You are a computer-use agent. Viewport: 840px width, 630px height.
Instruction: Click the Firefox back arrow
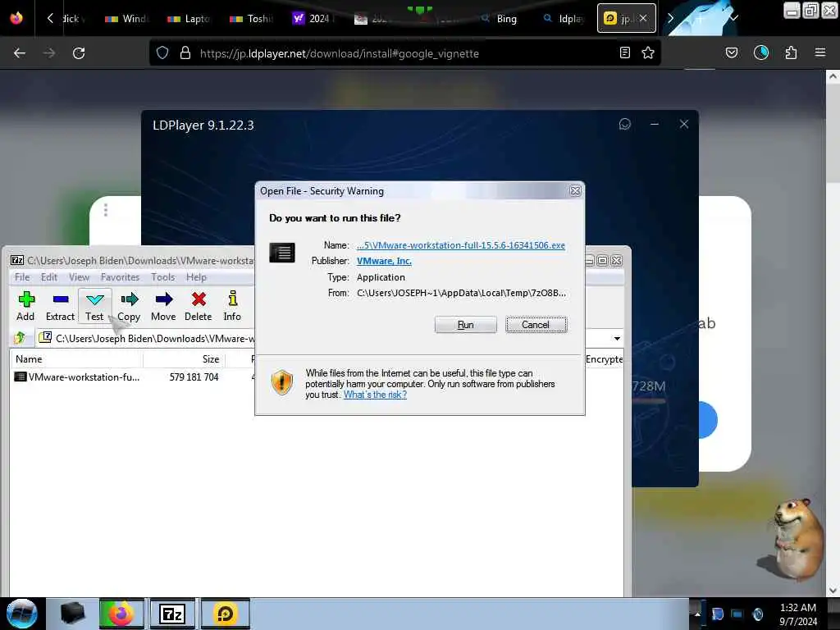20,53
